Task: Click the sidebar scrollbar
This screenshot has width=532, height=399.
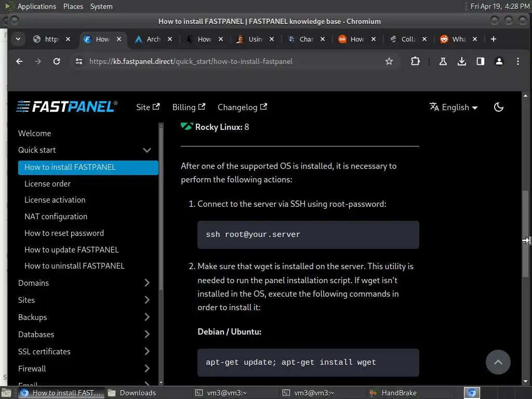Action: 161,209
